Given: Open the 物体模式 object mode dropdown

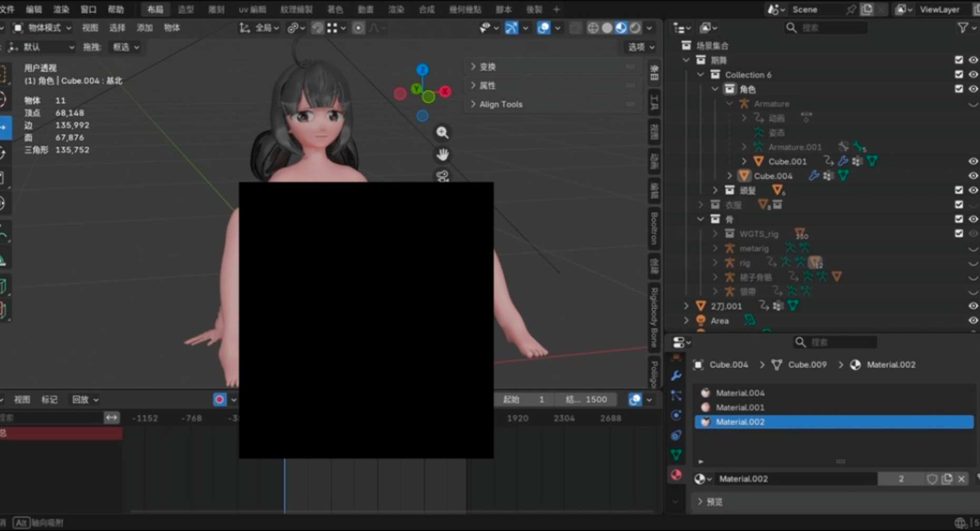Looking at the screenshot, I should click(42, 28).
